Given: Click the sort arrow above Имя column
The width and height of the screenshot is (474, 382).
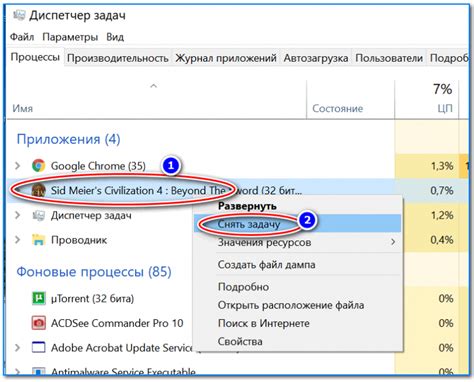Looking at the screenshot, I should [x=153, y=86].
